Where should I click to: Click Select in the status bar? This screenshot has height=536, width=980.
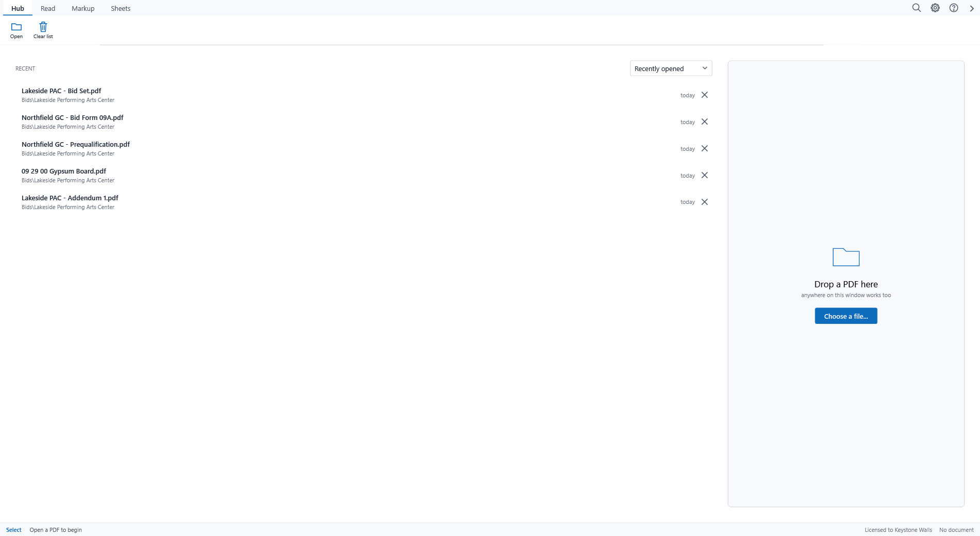14,530
